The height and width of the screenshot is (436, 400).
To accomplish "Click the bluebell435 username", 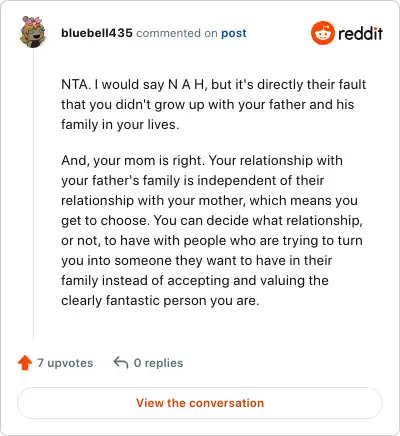I will coord(97,33).
